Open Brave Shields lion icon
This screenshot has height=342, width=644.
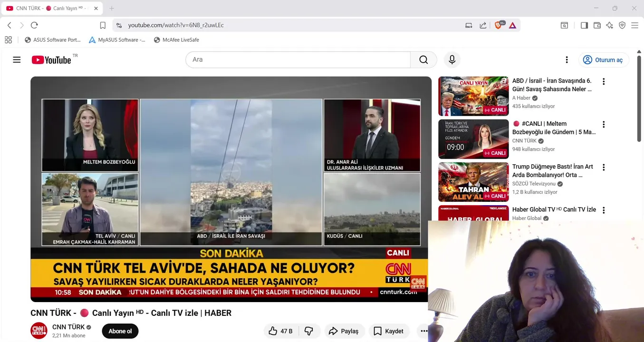pos(499,25)
